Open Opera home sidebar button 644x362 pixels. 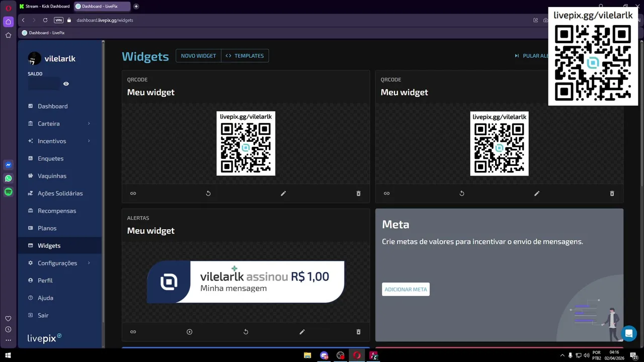click(8, 22)
